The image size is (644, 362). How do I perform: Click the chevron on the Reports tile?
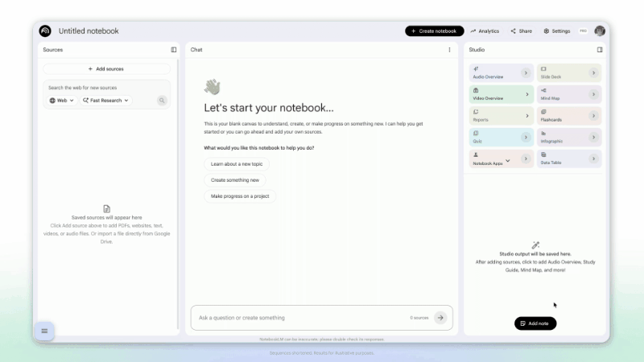[527, 116]
